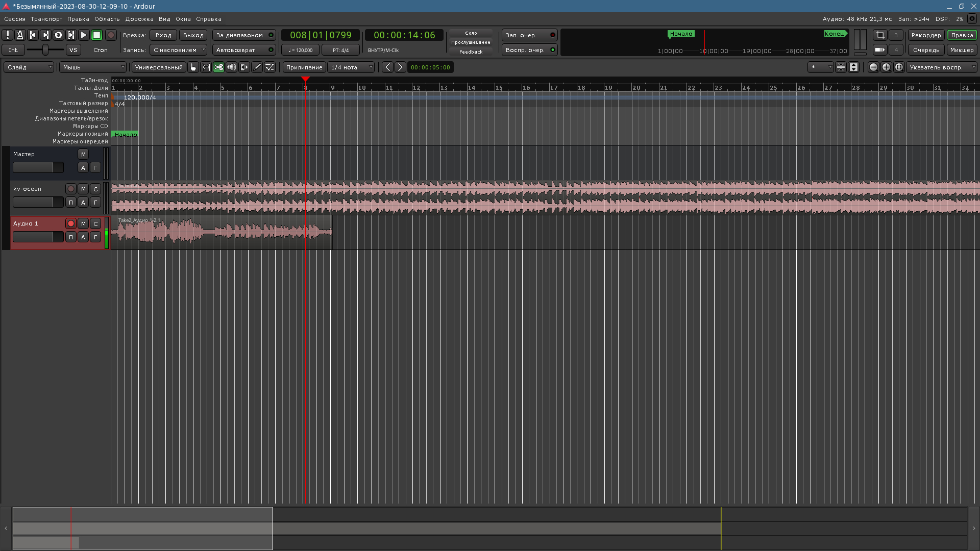Viewport: 980px width, 551px height.
Task: Go to session end transport icon
Action: coord(45,35)
